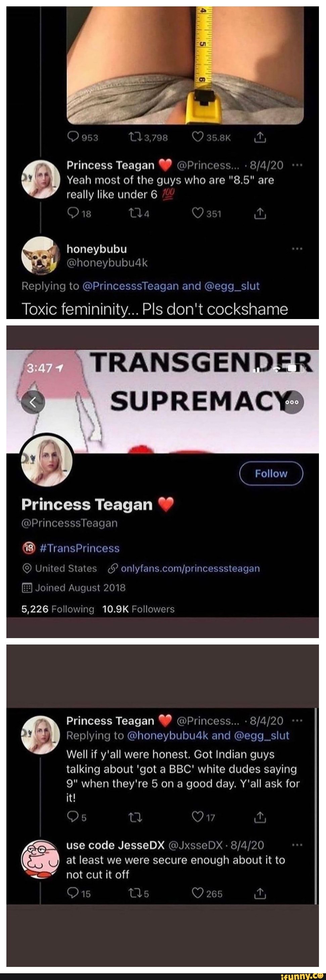Tap reply icon with 15 replies

click(73, 893)
